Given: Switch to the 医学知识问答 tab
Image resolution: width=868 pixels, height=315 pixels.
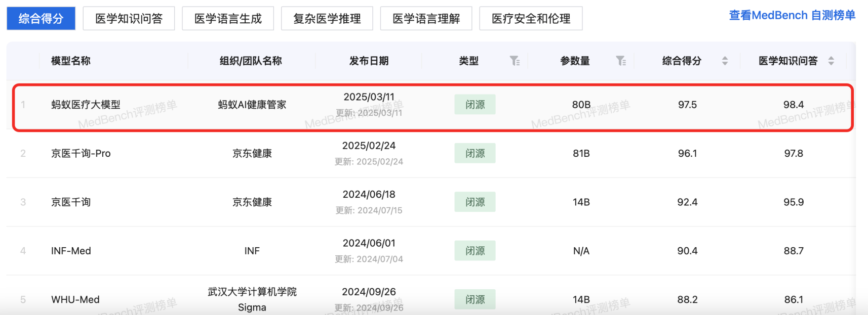Looking at the screenshot, I should coord(129,19).
